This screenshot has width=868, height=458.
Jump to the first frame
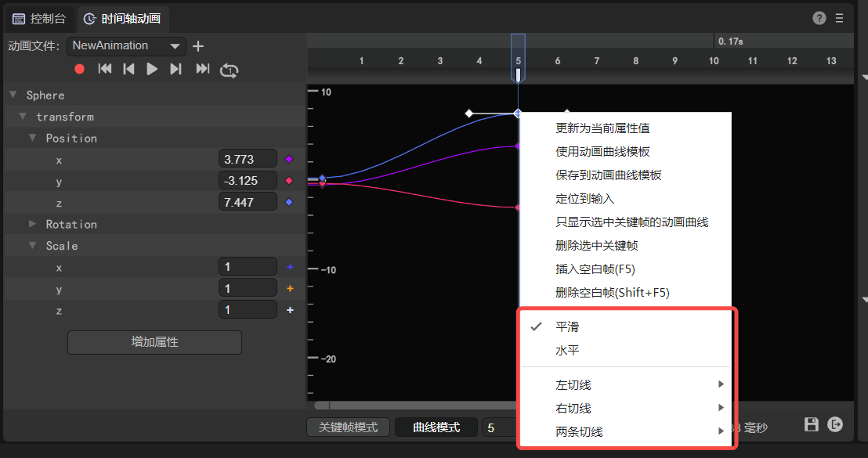104,69
